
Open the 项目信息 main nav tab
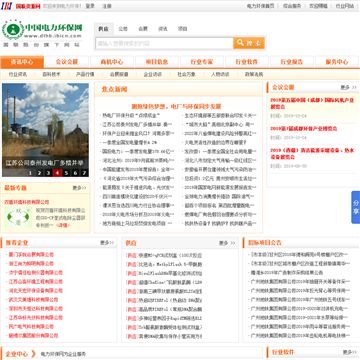pyautogui.click(x=157, y=62)
